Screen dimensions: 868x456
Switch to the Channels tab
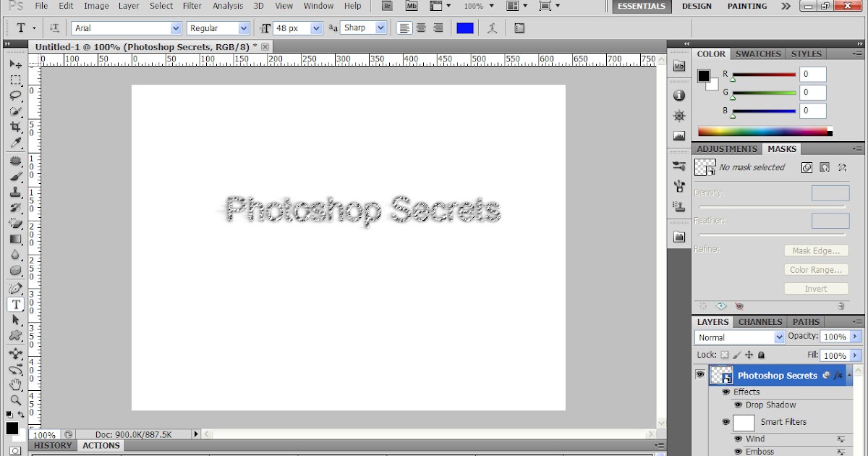760,322
